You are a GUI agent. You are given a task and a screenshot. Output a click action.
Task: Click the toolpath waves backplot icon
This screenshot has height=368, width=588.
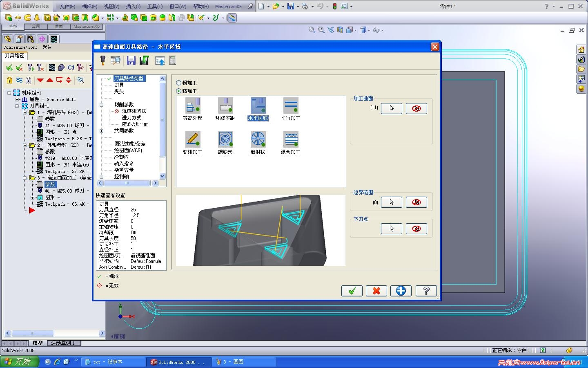52,67
